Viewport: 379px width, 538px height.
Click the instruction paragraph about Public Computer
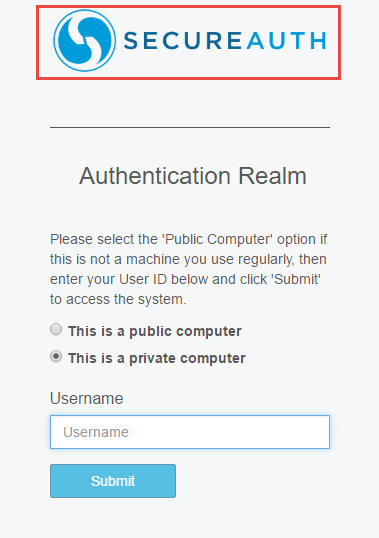tap(189, 269)
